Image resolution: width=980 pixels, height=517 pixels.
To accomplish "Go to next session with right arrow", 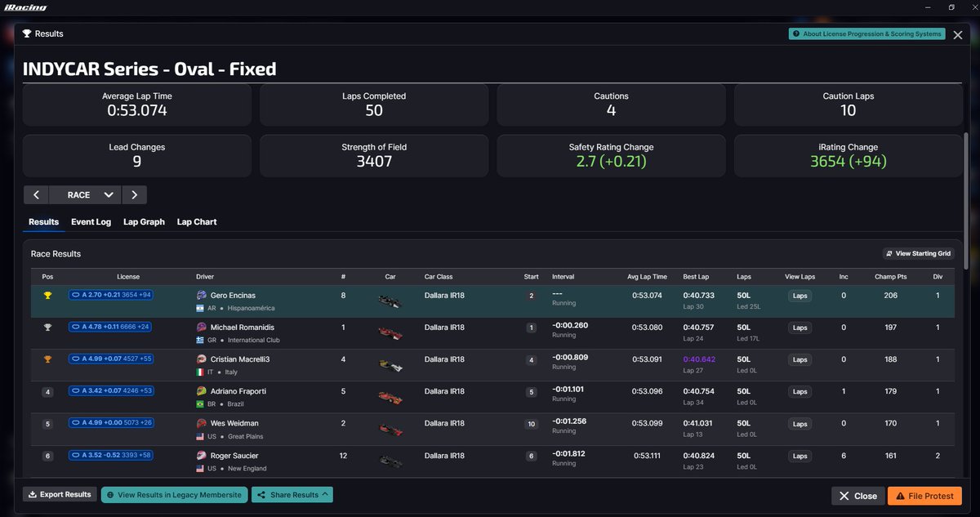I will click(x=134, y=195).
